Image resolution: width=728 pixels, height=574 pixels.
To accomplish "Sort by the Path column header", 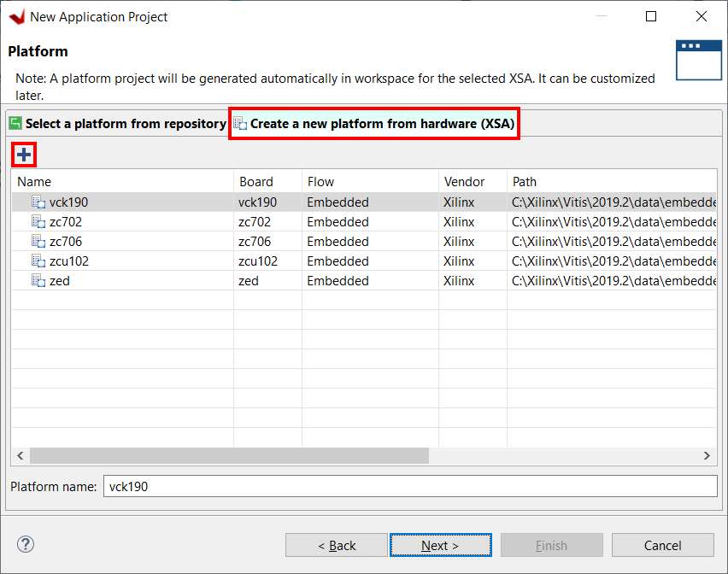I will click(x=612, y=181).
